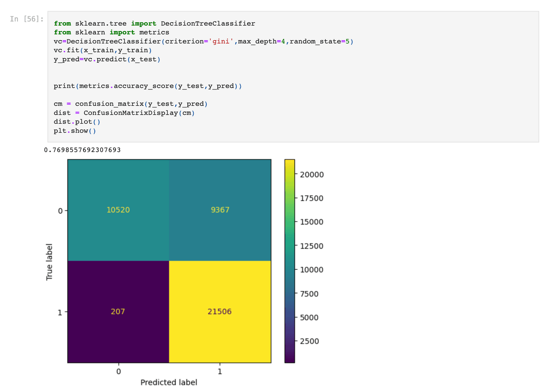This screenshot has height=392, width=546.
Task: Click the colorbar tick label 2500
Action: (309, 341)
